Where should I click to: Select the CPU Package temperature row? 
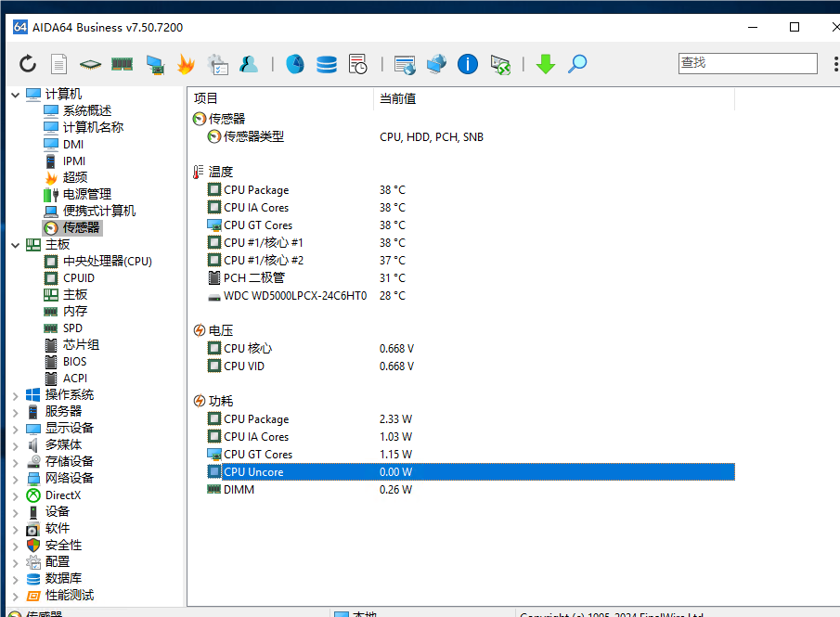tap(255, 190)
